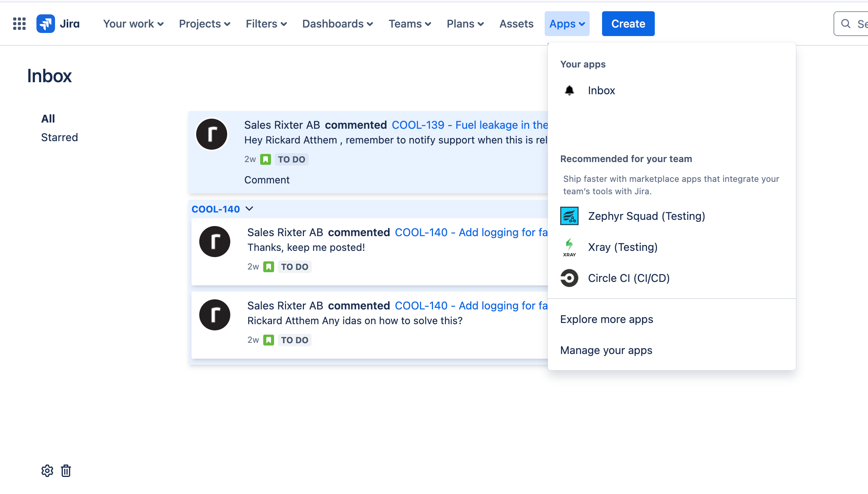Click the search magnifier icon

click(x=846, y=24)
